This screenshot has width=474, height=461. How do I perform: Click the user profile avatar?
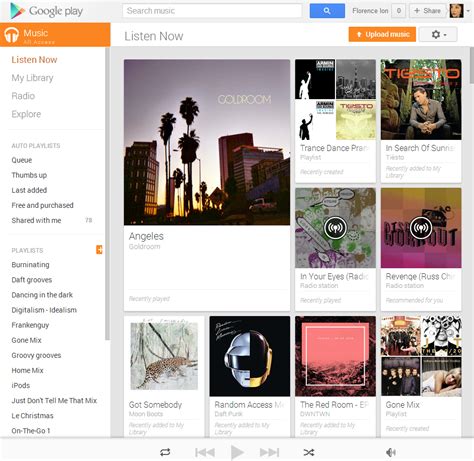pos(456,11)
